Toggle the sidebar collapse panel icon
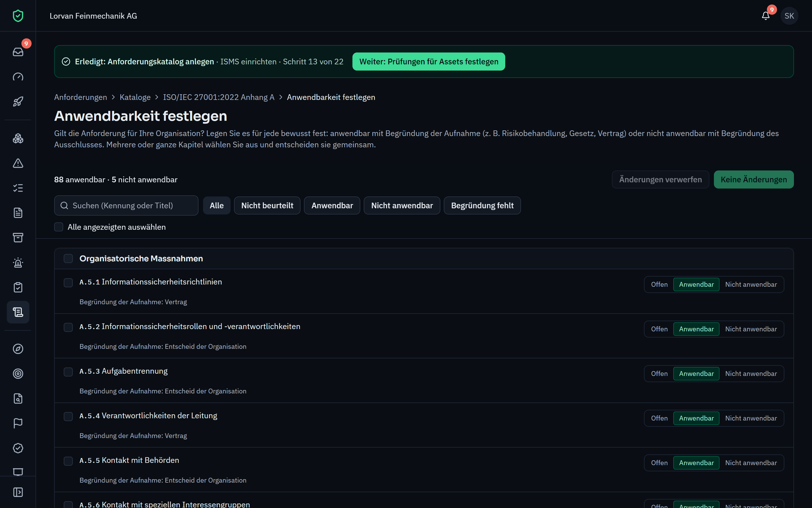812x508 pixels. coord(18,492)
